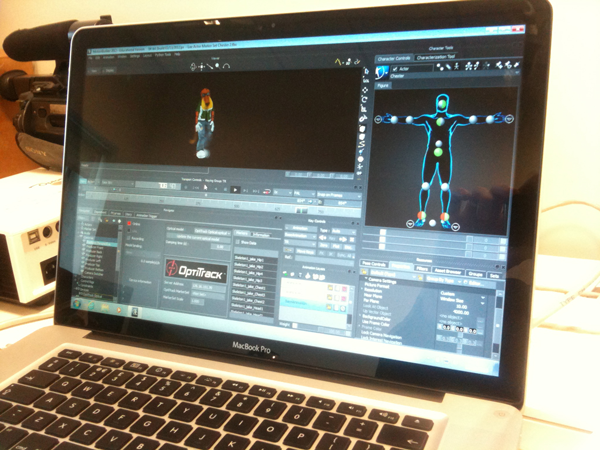Click the media player icon on taskbar
The image size is (600, 450).
click(119, 309)
